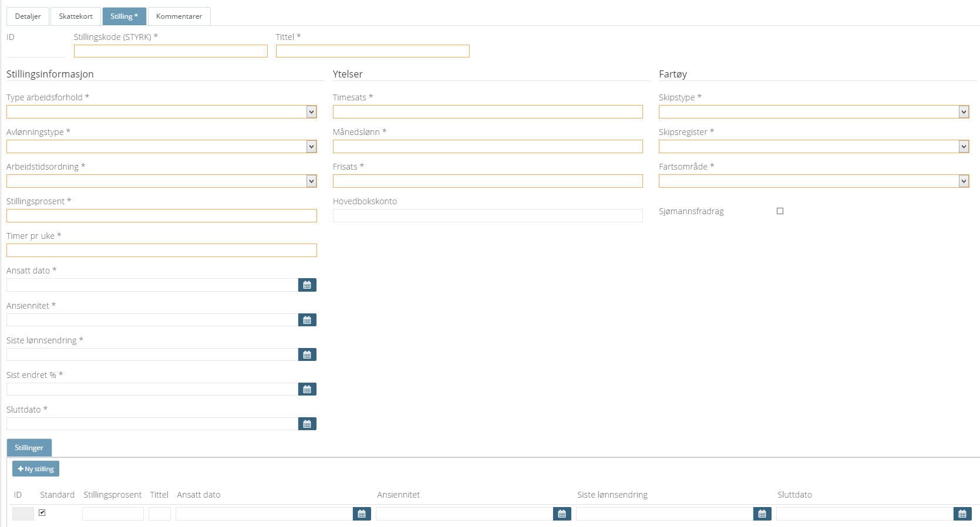Click calendar icon beside Siste lønnsendring field
This screenshot has height=527, width=980.
[x=307, y=354]
